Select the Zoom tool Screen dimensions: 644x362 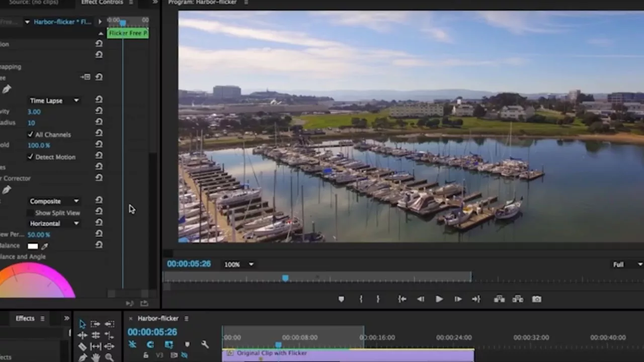(x=109, y=357)
